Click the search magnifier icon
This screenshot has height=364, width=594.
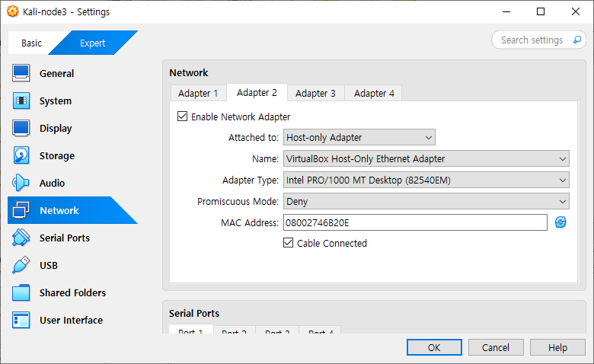coord(577,40)
